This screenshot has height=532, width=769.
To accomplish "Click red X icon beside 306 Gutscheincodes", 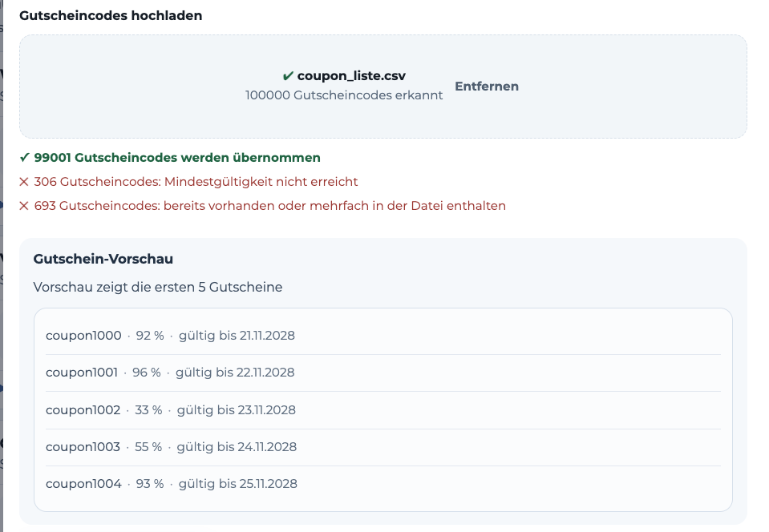I will pyautogui.click(x=24, y=182).
